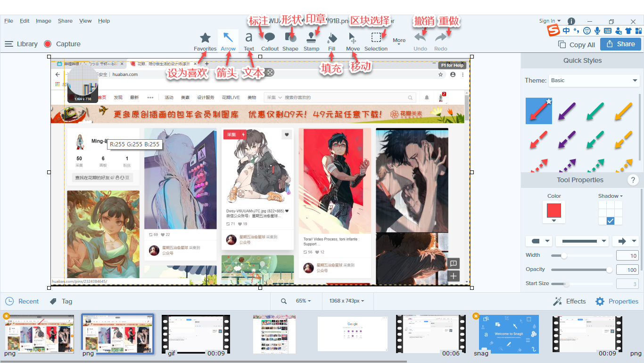Select the Shape tool

tap(290, 42)
